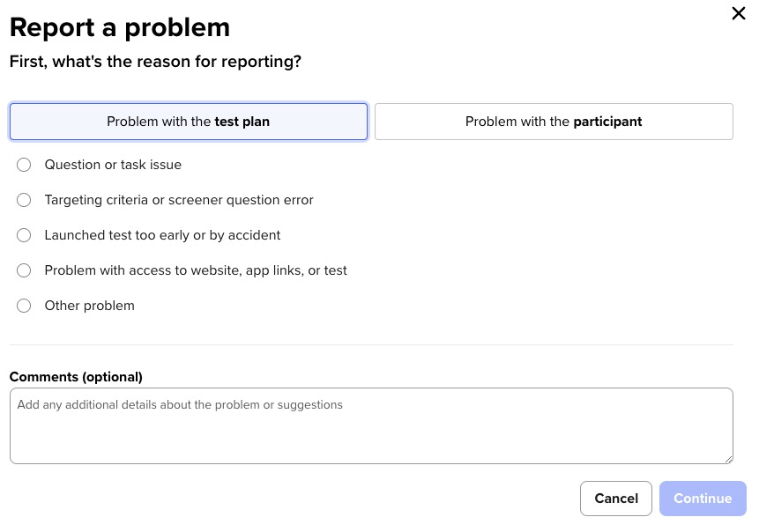Click the Question or task issue label text
Screen dimensions: 759x532
[x=113, y=165]
